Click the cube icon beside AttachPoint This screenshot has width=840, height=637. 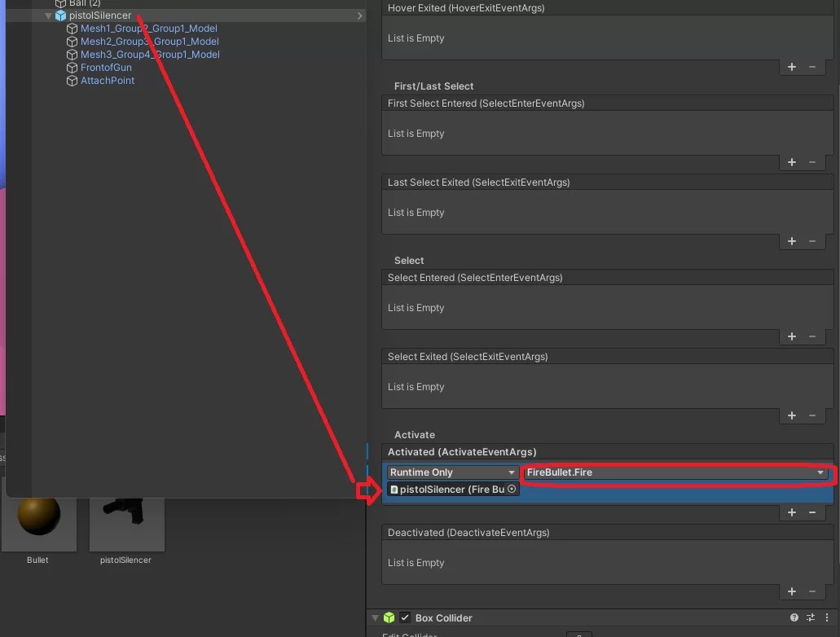[72, 81]
